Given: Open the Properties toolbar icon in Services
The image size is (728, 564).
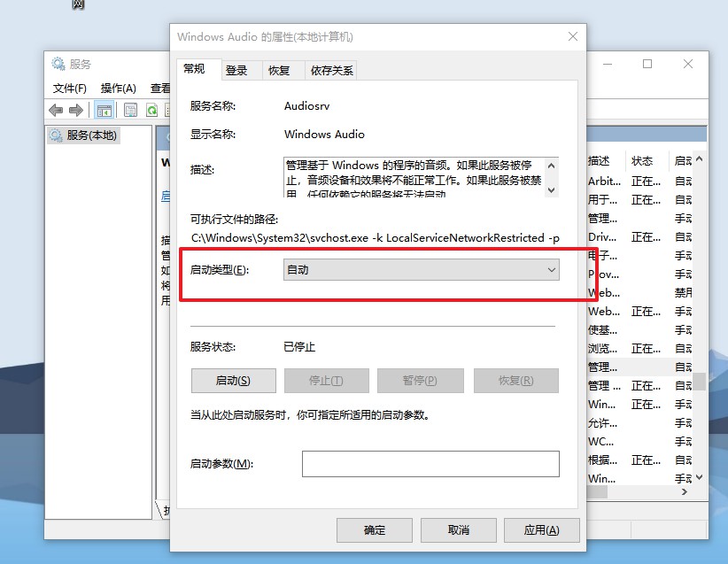Looking at the screenshot, I should tap(130, 110).
